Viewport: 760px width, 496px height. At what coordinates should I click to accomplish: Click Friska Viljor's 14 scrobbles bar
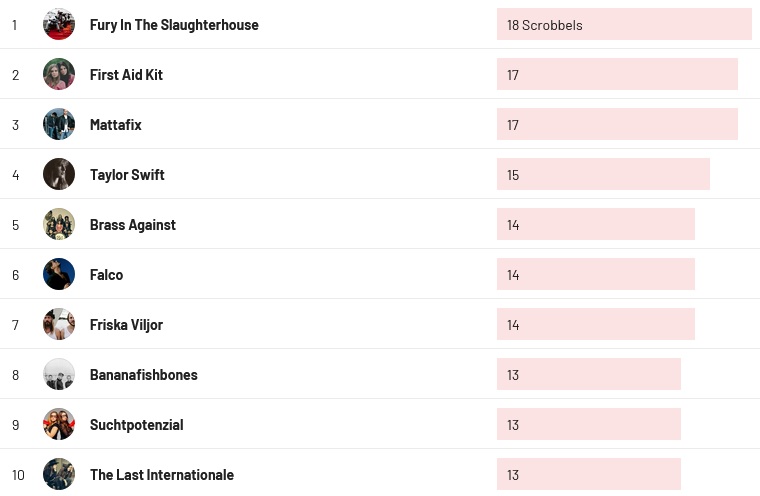[x=595, y=324]
